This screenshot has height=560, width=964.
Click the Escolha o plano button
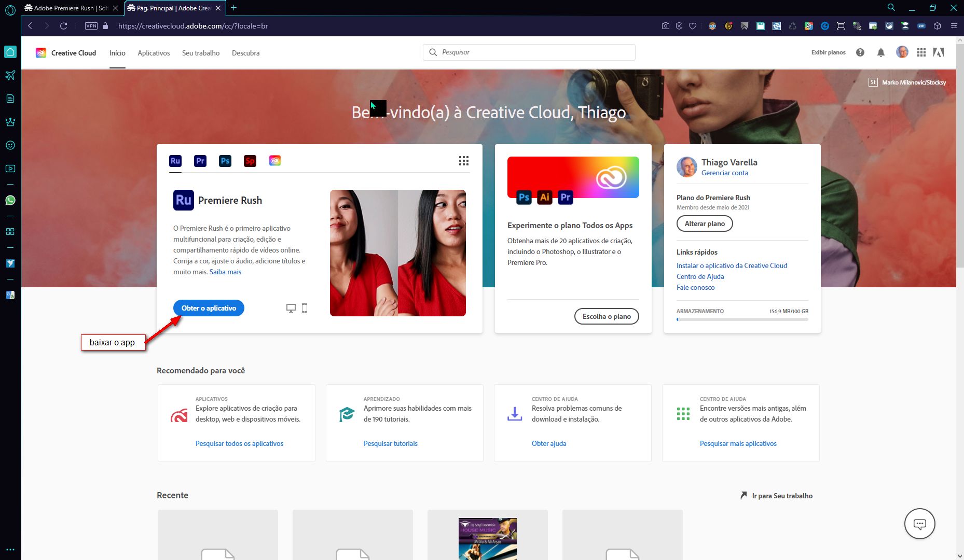(607, 316)
